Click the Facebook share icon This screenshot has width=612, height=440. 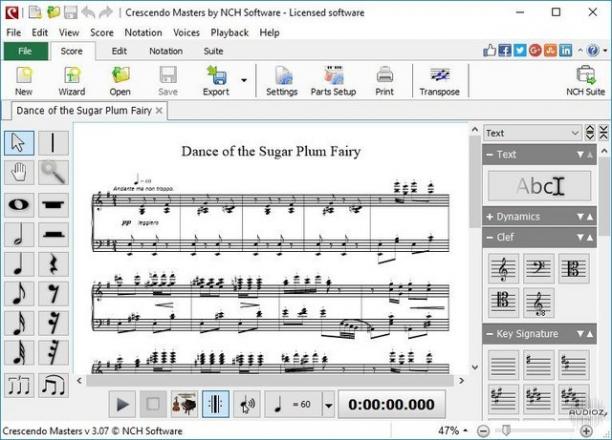(505, 50)
